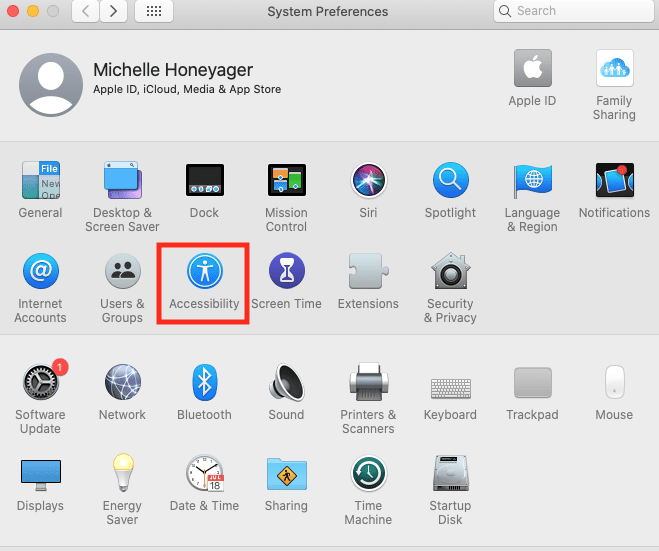Open Energy Saver settings
Screen dimensions: 659x551
pyautogui.click(x=122, y=473)
